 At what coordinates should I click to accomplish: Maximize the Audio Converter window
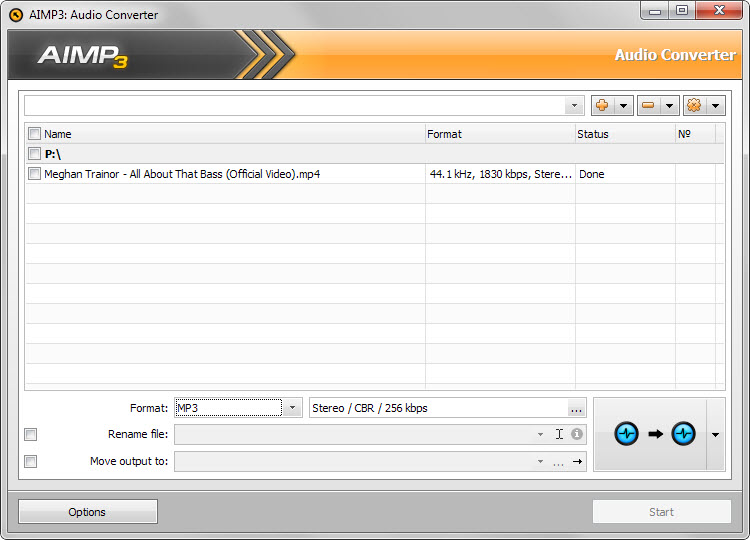coord(682,11)
